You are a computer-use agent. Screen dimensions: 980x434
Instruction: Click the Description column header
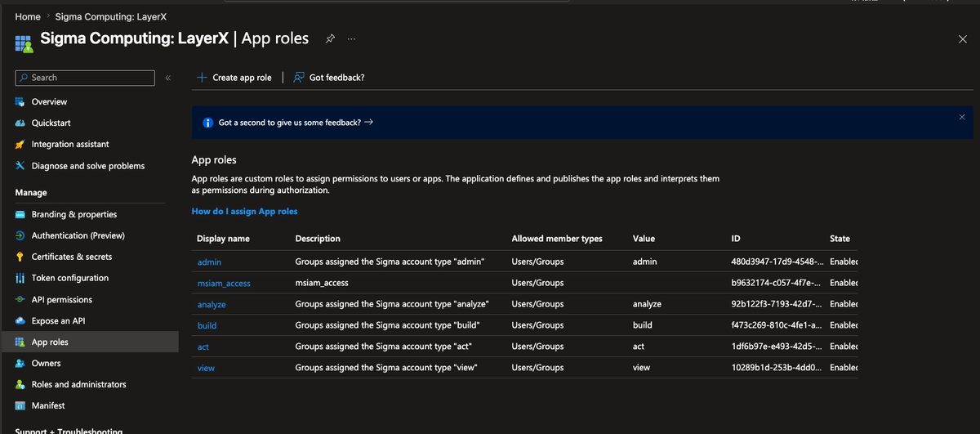[x=318, y=239]
